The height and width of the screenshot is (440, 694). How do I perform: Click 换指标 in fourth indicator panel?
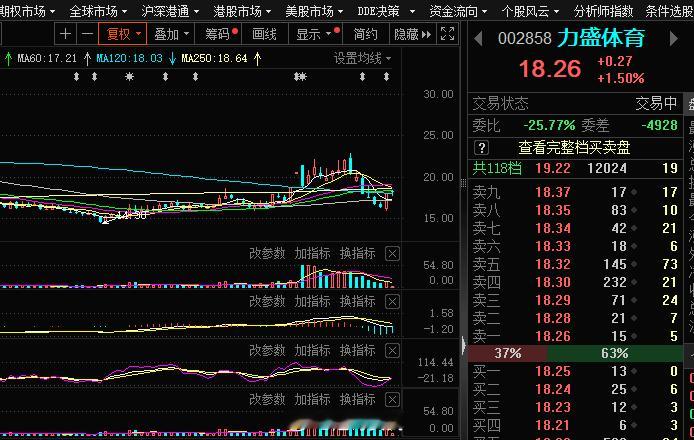coord(358,400)
